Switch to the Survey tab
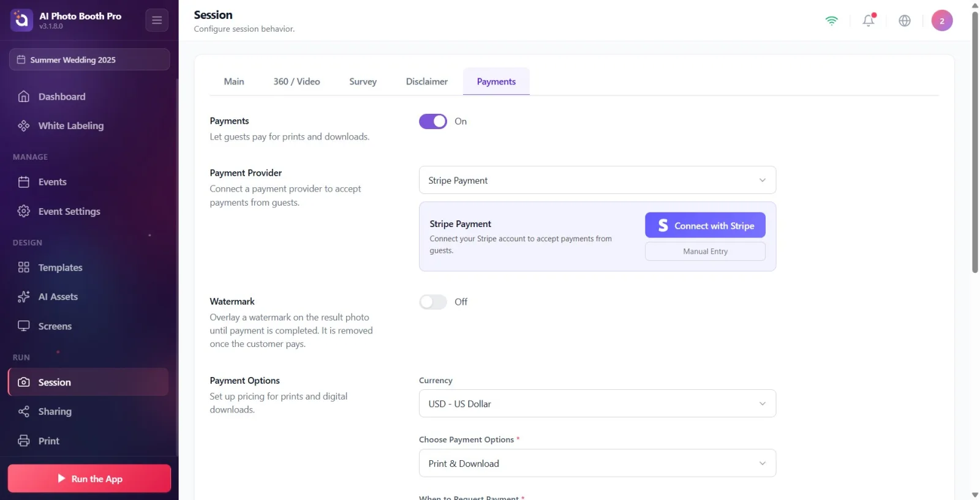 (363, 81)
